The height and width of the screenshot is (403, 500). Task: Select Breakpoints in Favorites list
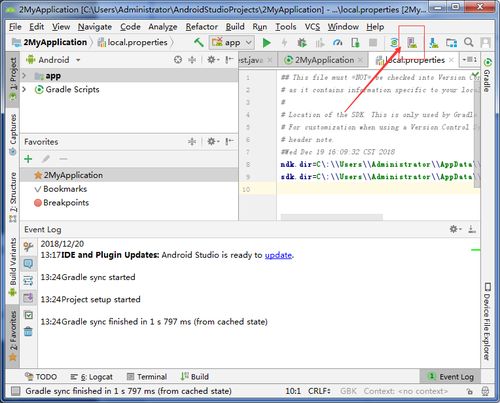point(129,203)
